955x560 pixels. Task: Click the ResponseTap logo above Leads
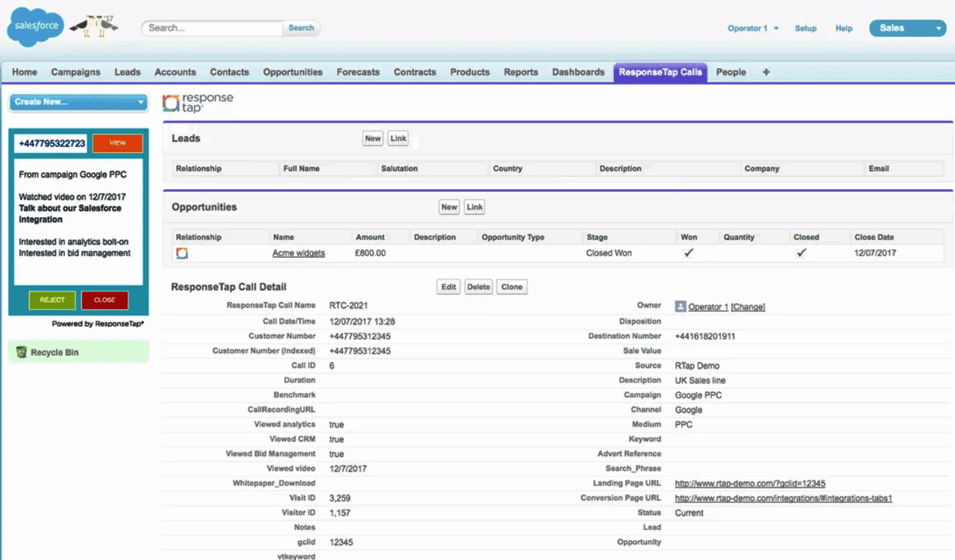click(198, 103)
